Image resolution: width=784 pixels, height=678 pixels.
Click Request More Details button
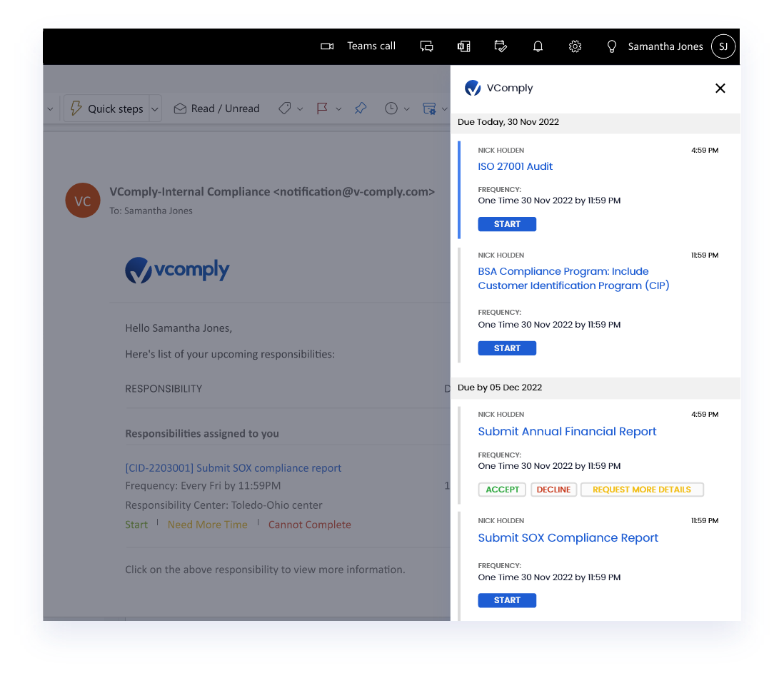(x=642, y=490)
